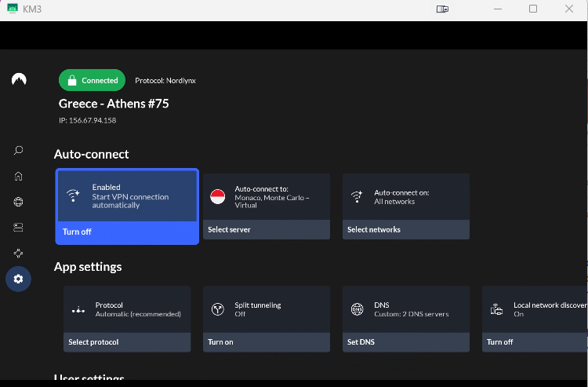Screen dimensions: 588x387
Task: Click the Split tunneling Off status text
Action: pos(240,314)
